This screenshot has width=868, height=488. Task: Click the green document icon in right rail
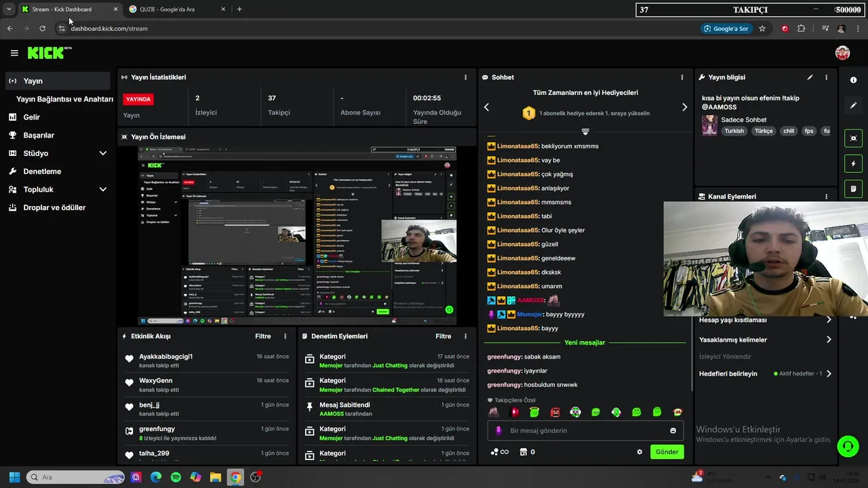tap(853, 188)
